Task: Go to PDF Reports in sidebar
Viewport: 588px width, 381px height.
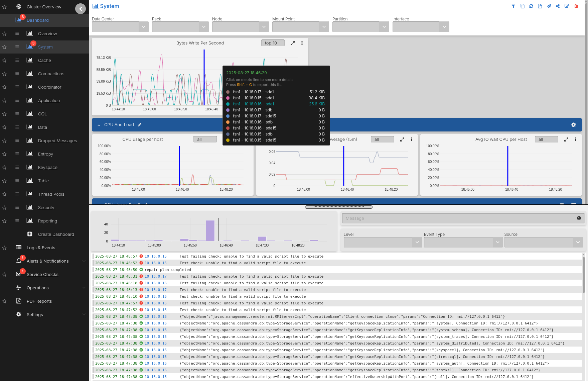Action: tap(39, 301)
